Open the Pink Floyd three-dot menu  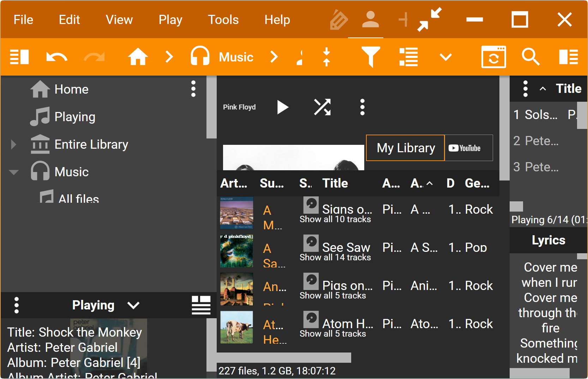click(362, 107)
